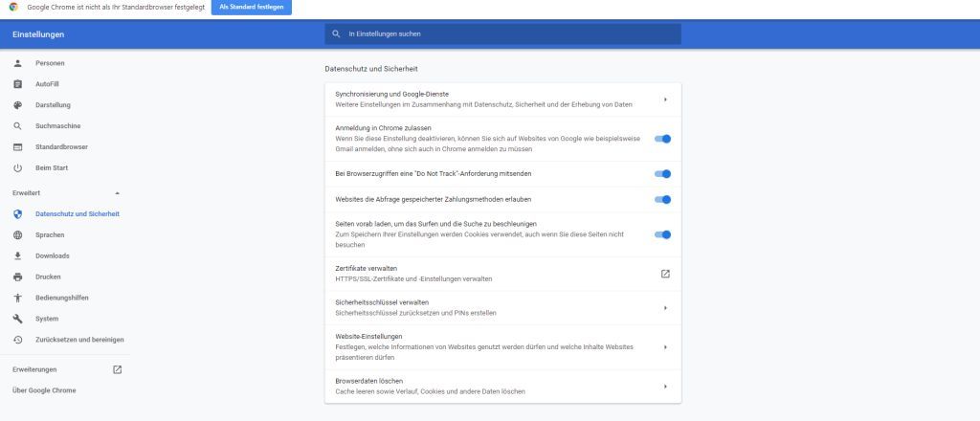Click the Darstellung palette icon
Image resolution: width=980 pixels, height=421 pixels.
click(17, 105)
